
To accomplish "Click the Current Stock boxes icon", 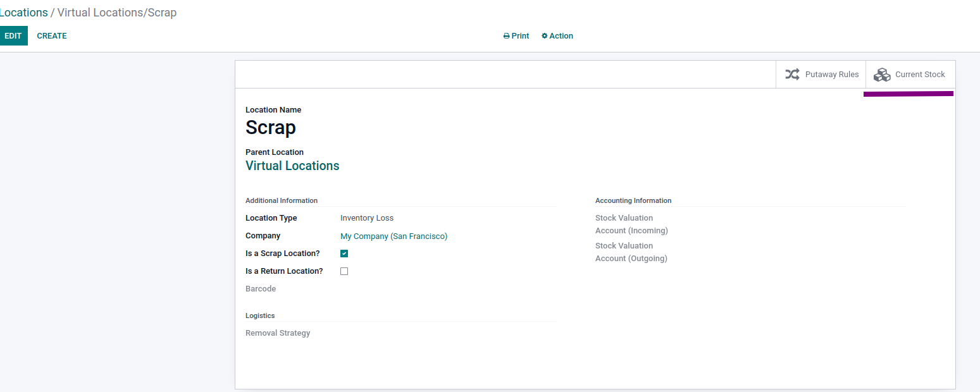I will tap(882, 75).
